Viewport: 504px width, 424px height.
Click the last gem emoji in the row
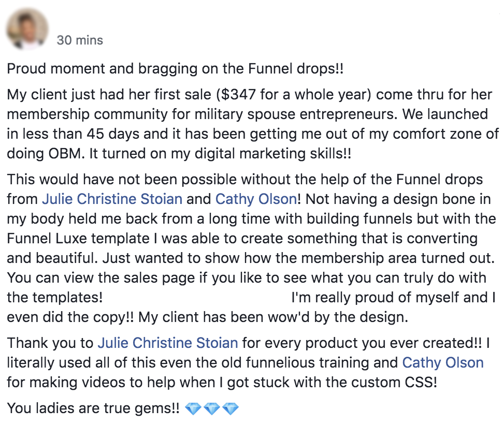coord(231,409)
